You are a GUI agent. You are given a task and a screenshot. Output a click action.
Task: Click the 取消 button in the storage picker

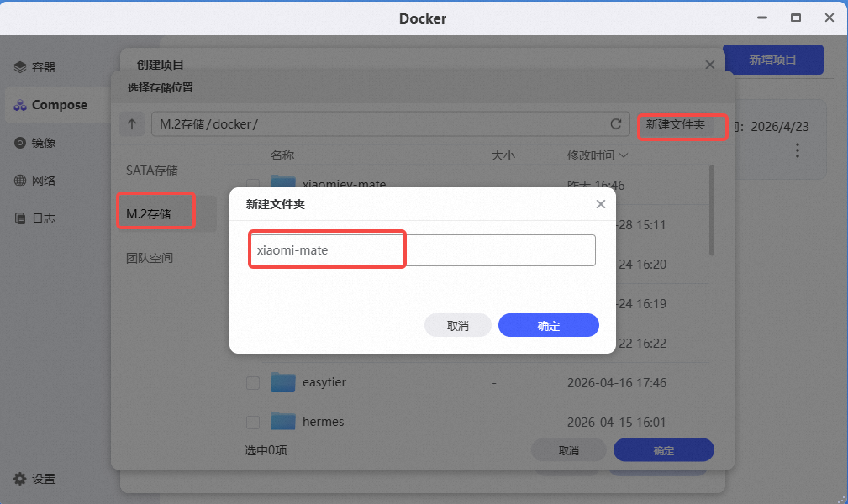[568, 450]
